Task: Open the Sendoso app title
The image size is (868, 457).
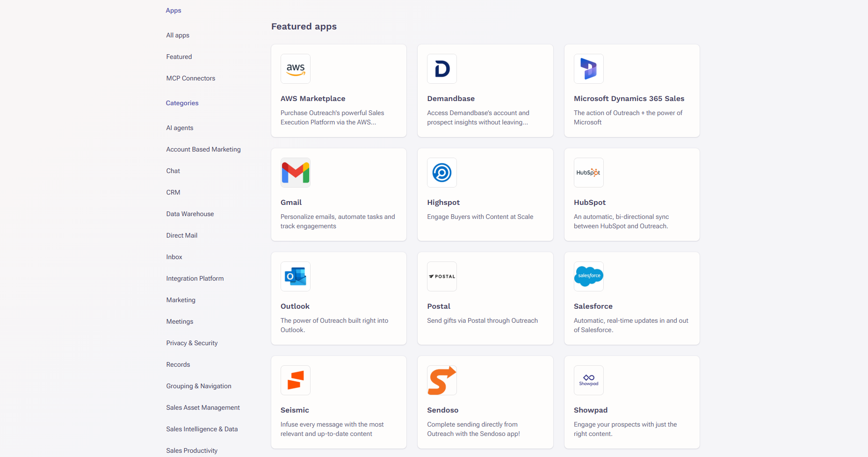Action: 443,410
